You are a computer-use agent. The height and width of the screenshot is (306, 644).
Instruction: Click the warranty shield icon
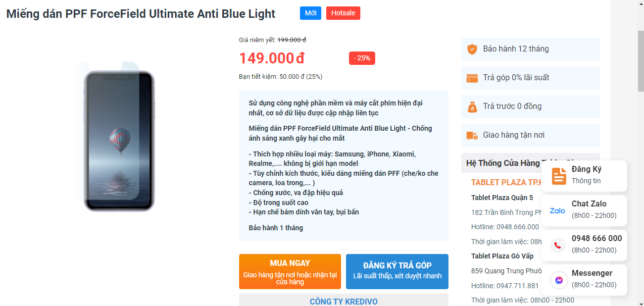(472, 49)
